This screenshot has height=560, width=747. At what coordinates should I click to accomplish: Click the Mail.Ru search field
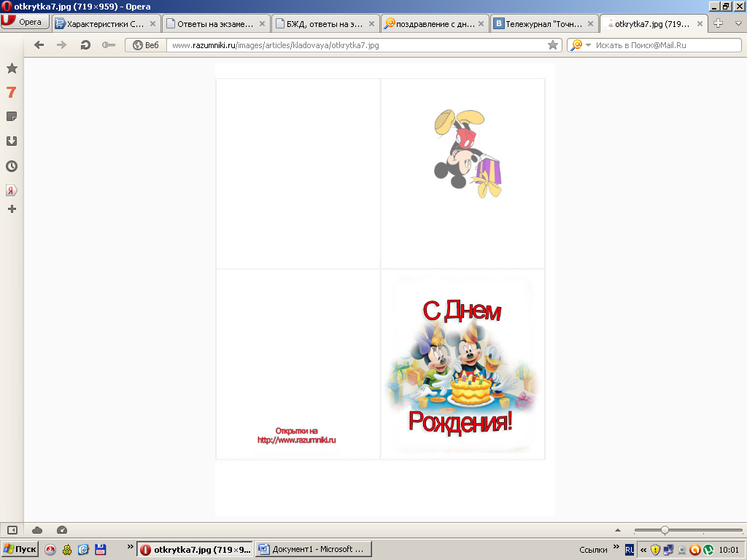tap(666, 45)
